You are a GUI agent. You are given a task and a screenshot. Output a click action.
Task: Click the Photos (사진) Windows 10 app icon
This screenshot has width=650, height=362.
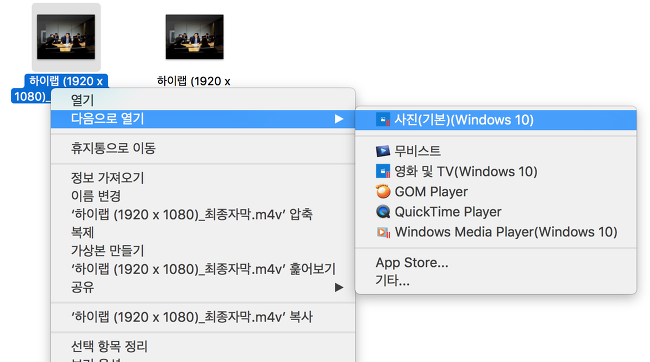[x=383, y=120]
